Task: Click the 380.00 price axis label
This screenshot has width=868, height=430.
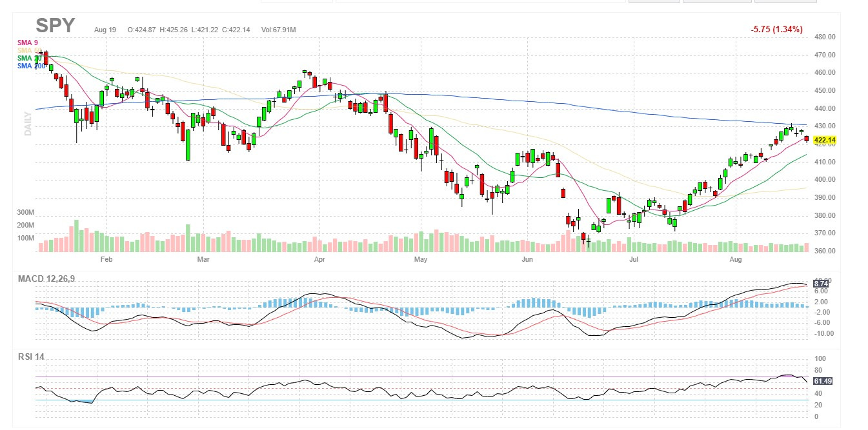Action: (825, 215)
